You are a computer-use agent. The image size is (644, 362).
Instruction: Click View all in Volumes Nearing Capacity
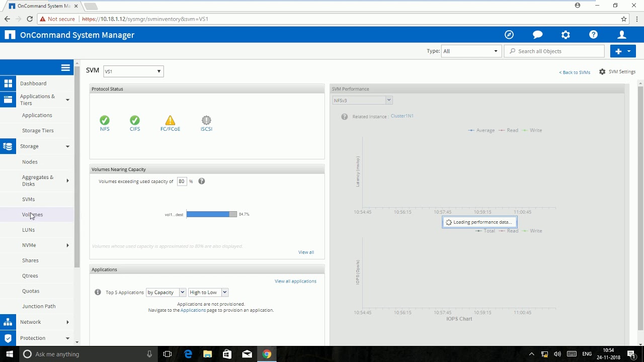(x=306, y=252)
